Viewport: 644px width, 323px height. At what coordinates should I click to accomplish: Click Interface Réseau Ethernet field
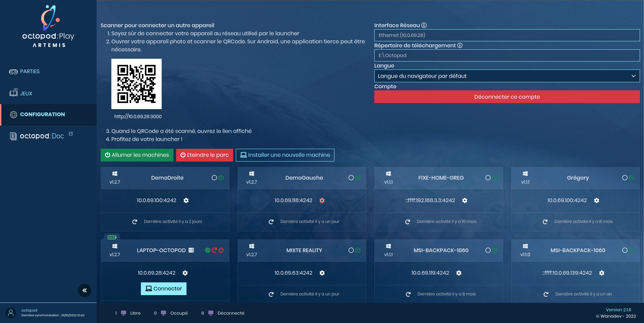point(507,35)
